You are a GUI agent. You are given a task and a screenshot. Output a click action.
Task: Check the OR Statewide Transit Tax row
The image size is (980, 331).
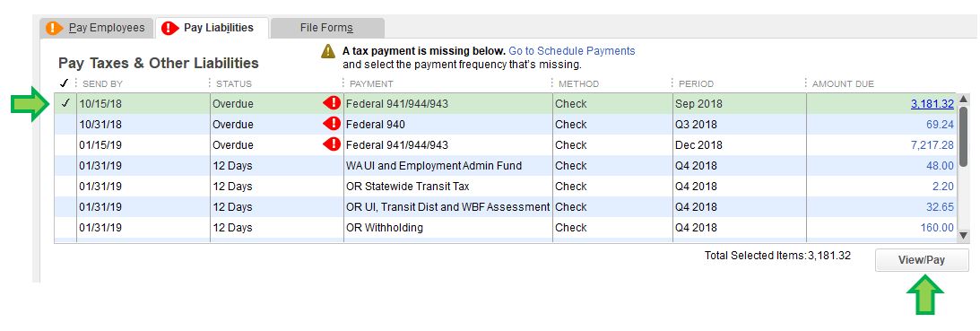65,187
